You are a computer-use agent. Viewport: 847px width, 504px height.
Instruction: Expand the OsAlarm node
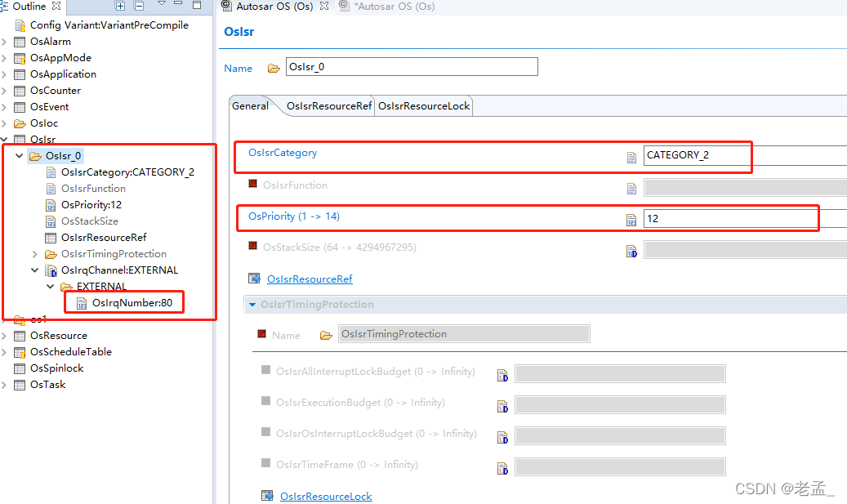(x=4, y=42)
